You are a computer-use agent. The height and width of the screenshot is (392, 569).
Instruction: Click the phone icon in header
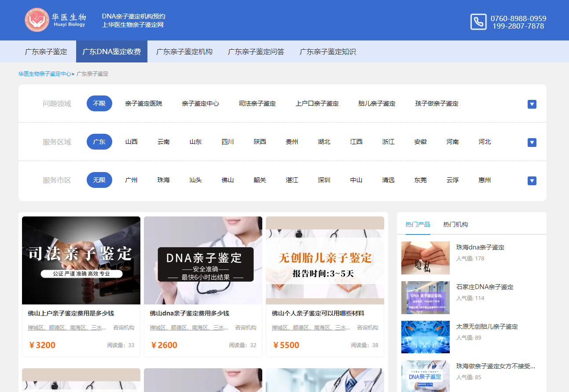(x=478, y=22)
